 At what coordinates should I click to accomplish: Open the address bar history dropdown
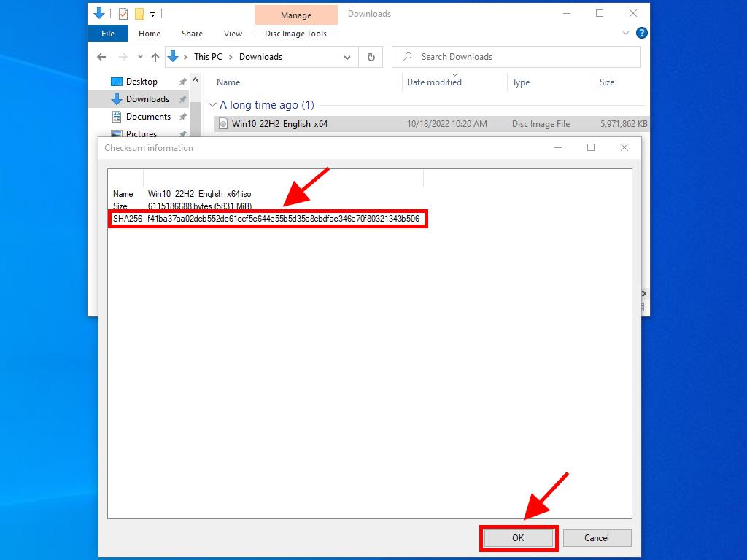(x=347, y=57)
